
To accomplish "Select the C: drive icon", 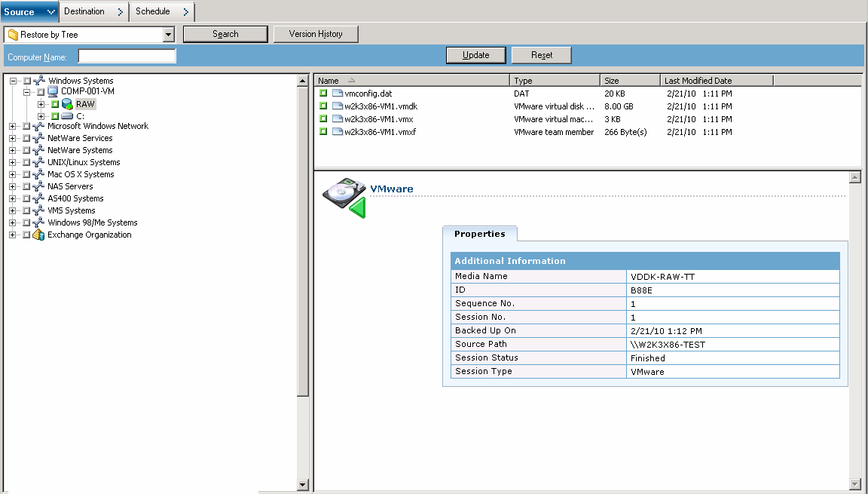I will 66,116.
